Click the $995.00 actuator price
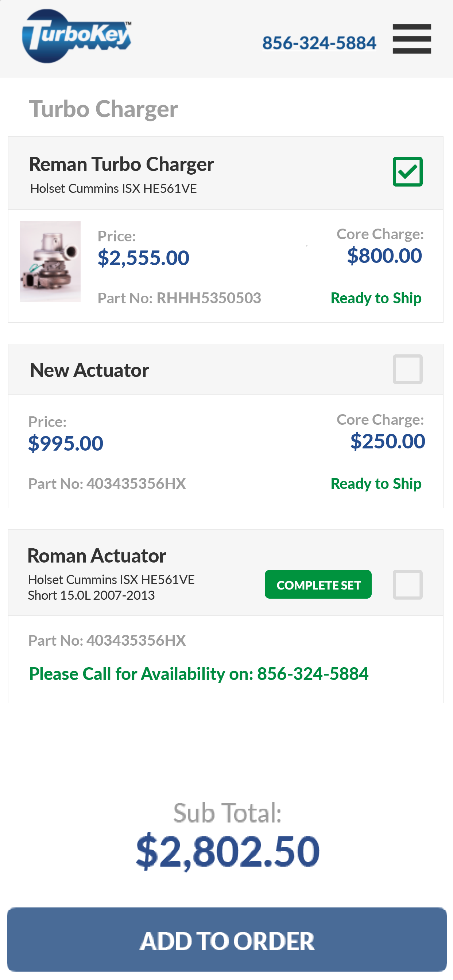This screenshot has width=453, height=980. pyautogui.click(x=66, y=443)
